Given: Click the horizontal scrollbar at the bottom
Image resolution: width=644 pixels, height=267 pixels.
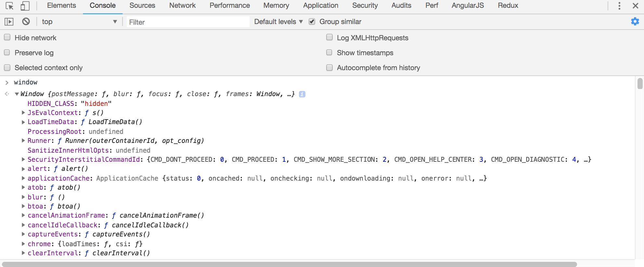Looking at the screenshot, I should [289, 264].
